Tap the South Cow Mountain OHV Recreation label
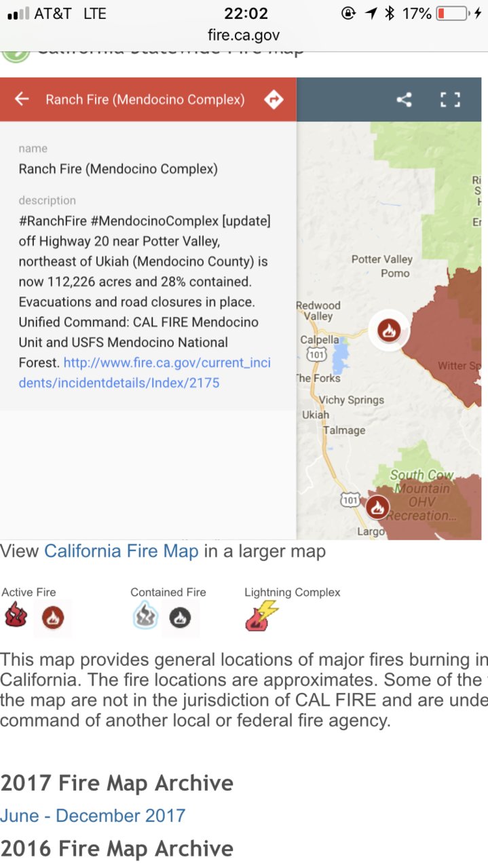 (x=421, y=495)
